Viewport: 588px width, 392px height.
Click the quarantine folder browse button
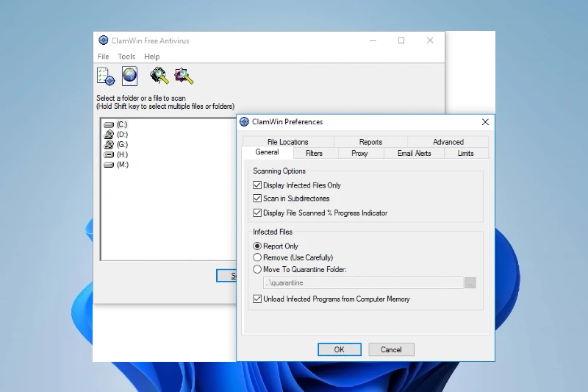470,283
